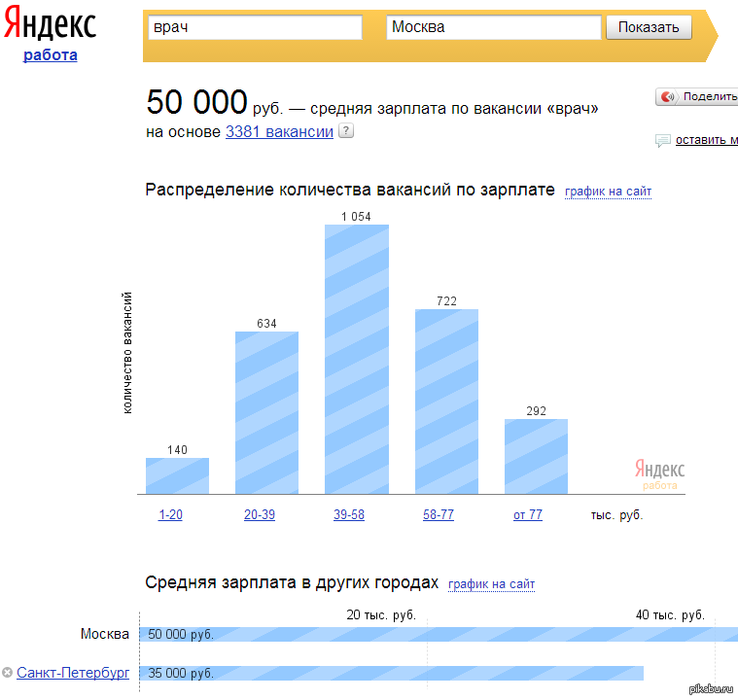The height and width of the screenshot is (700, 738).
Task: Remove Санкт-Петербург with the x icon
Action: coord(7,672)
